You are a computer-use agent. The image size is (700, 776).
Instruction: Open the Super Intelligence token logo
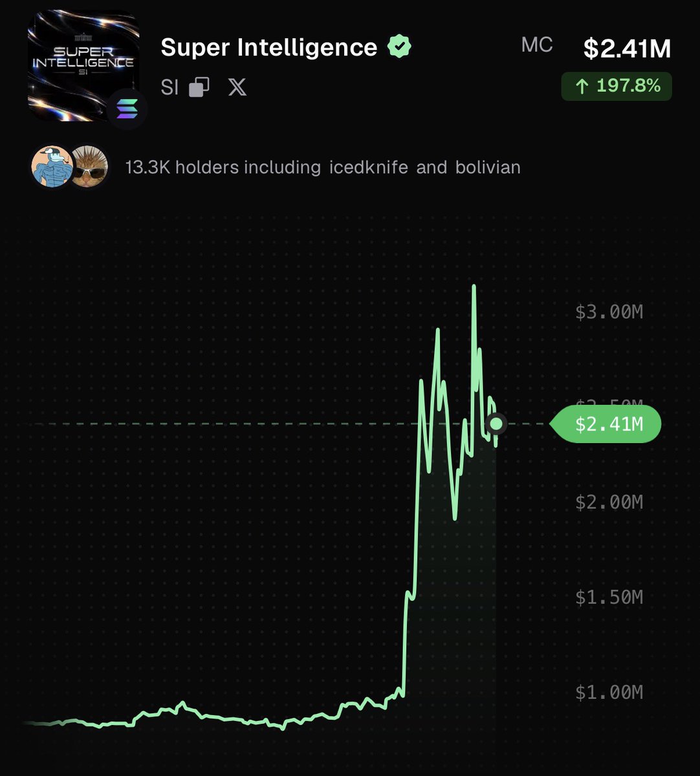click(83, 65)
